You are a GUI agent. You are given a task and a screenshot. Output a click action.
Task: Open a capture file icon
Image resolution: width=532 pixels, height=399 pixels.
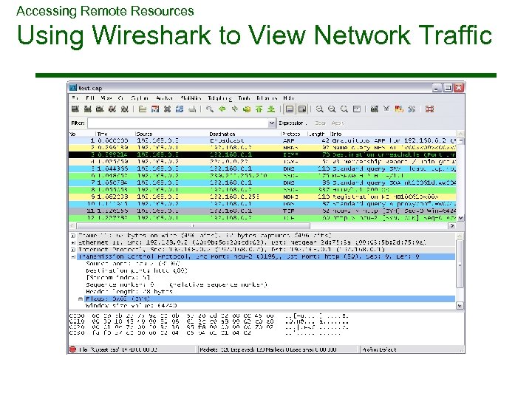[143, 109]
